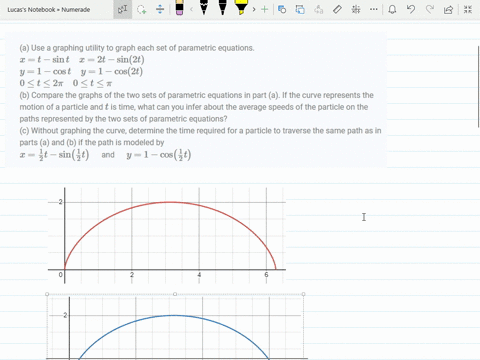Click the equation 'y = 1 − cos(2t)'
Screen dimensions: 480x360
click(x=112, y=71)
